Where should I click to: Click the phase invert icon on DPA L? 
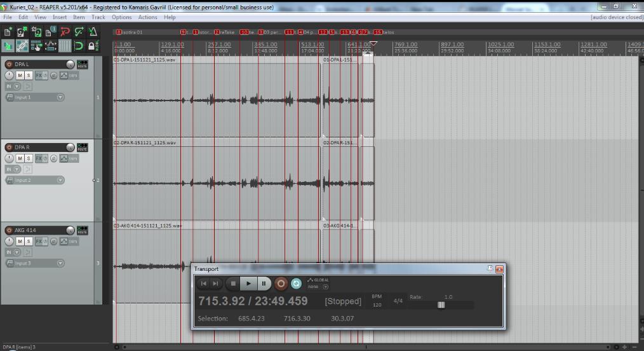tap(53, 75)
